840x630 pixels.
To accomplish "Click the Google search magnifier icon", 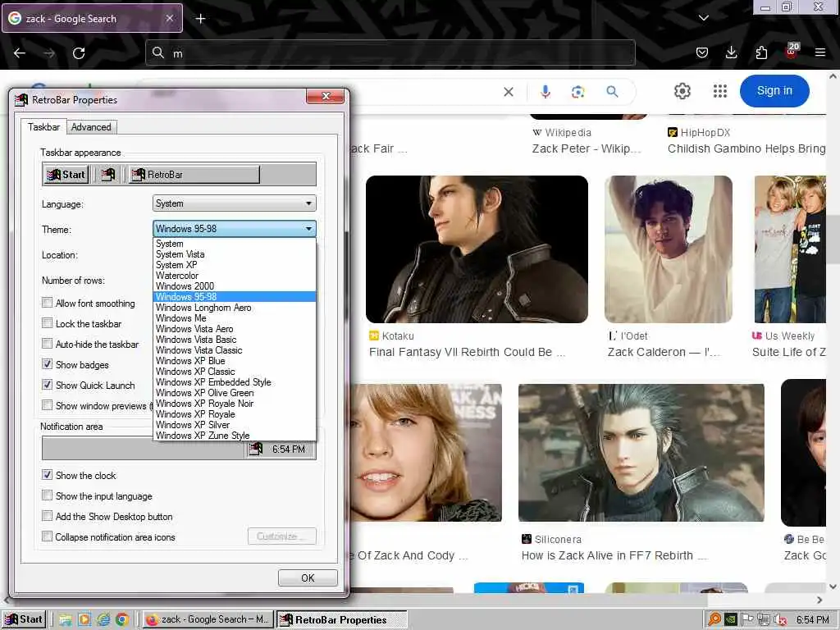I will (612, 92).
